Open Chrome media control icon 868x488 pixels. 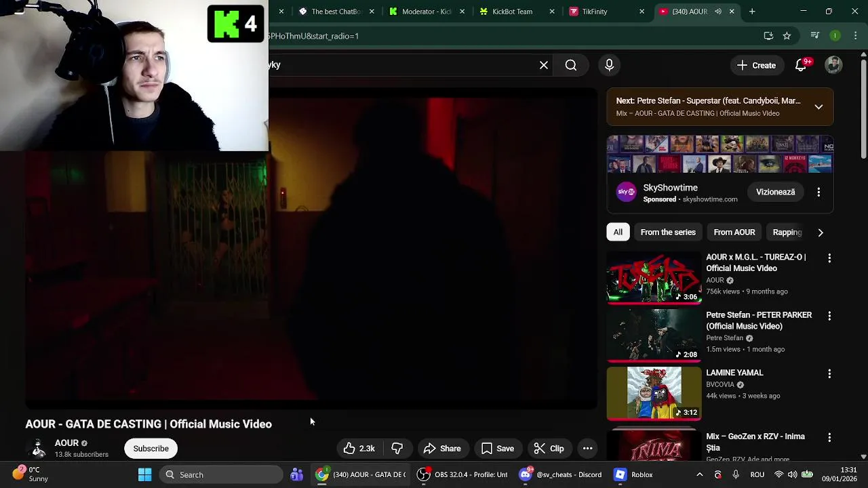coord(815,36)
